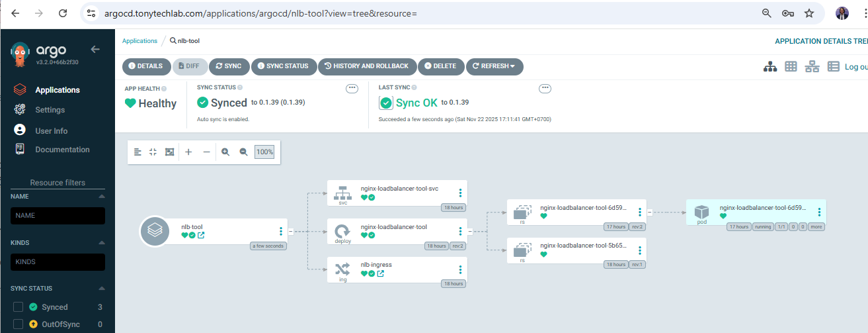The width and height of the screenshot is (868, 333).
Task: Open the fit-to-image icon in the graph toolbar
Action: pyautogui.click(x=169, y=152)
